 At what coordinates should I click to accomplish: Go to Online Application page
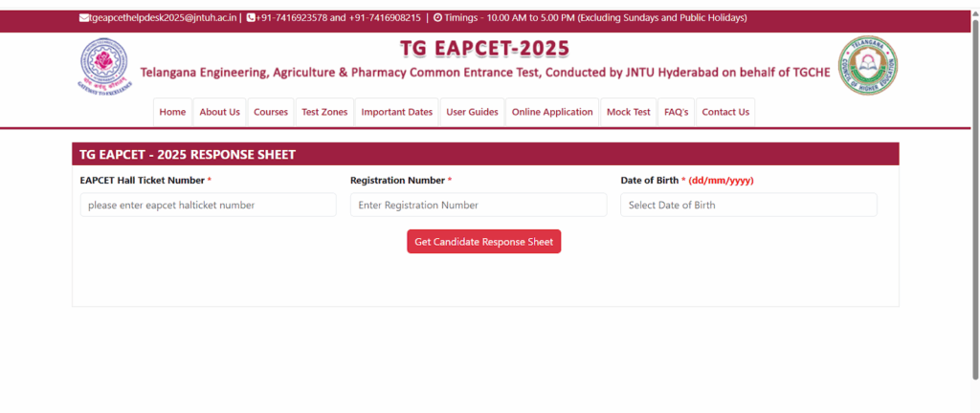point(552,112)
